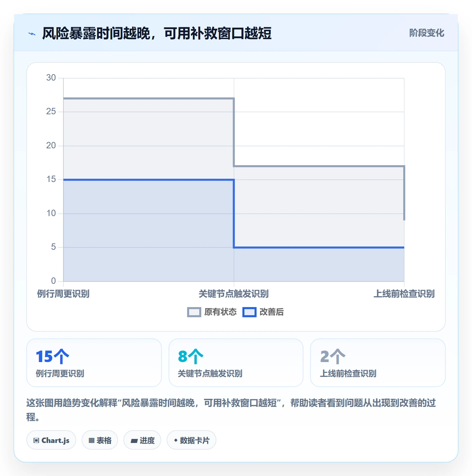Click the y-axis value 25
Screen dimensions: 472x476
coord(51,112)
